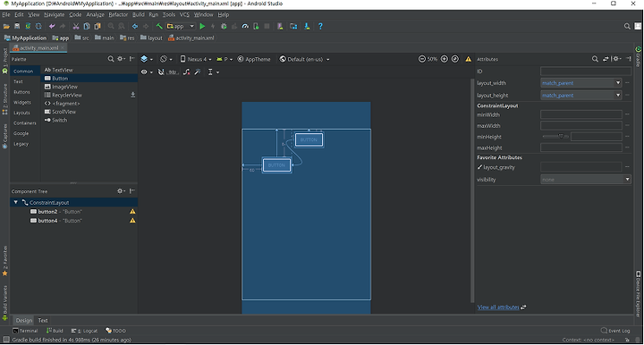The image size is (644, 345).
Task: Open the orientation for preview dropdown
Action: [166, 59]
